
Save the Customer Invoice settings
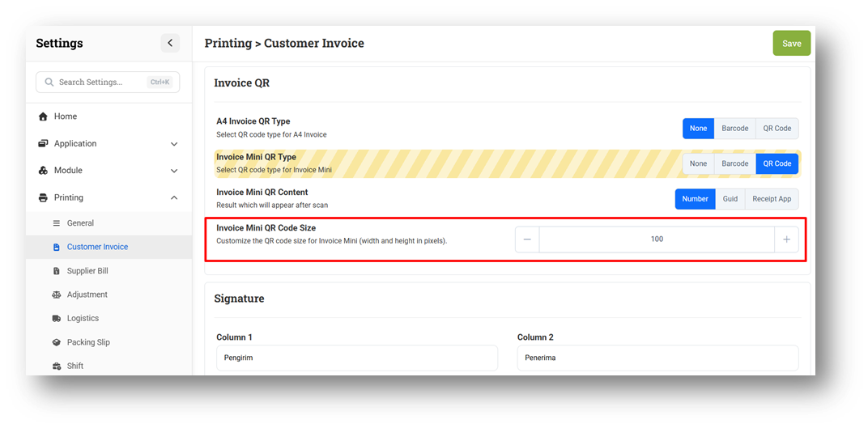click(791, 44)
